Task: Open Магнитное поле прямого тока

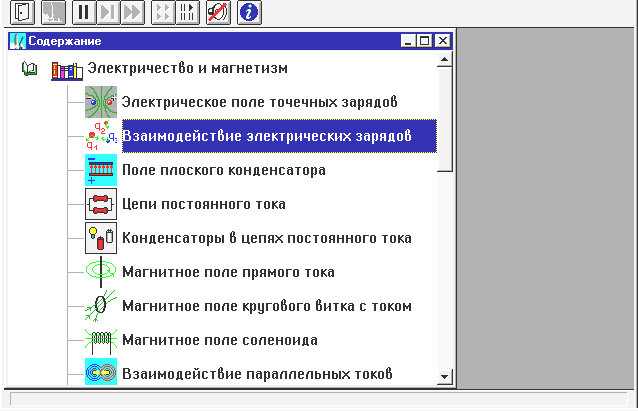Action: pos(227,272)
